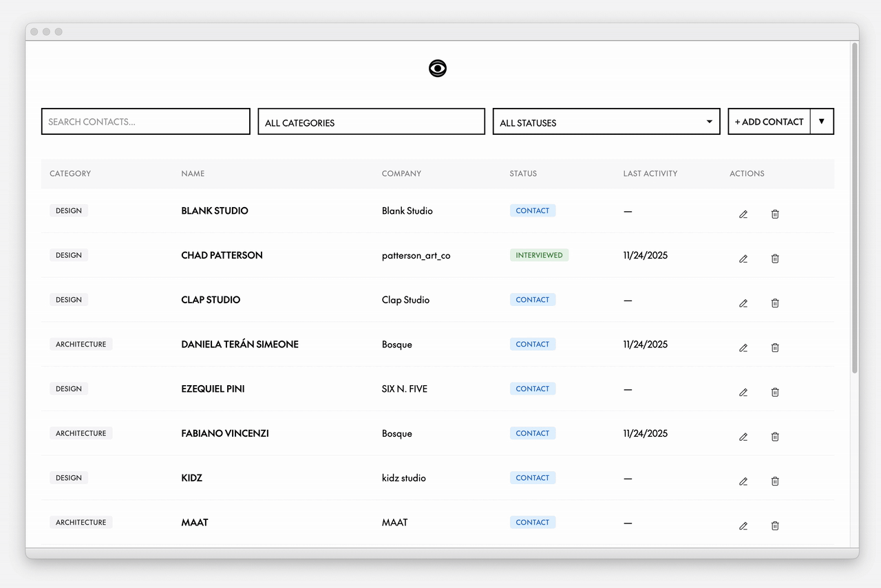Click the Name column header
This screenshot has width=881, height=588.
(x=193, y=174)
